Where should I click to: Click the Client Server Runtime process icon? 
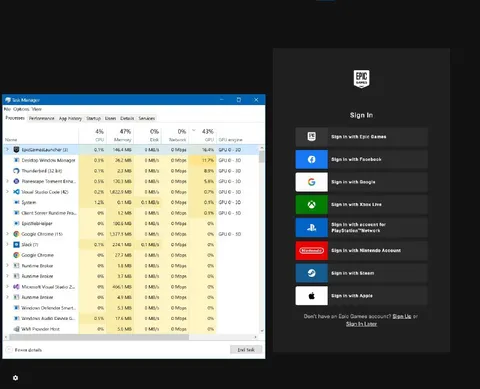coord(16,213)
